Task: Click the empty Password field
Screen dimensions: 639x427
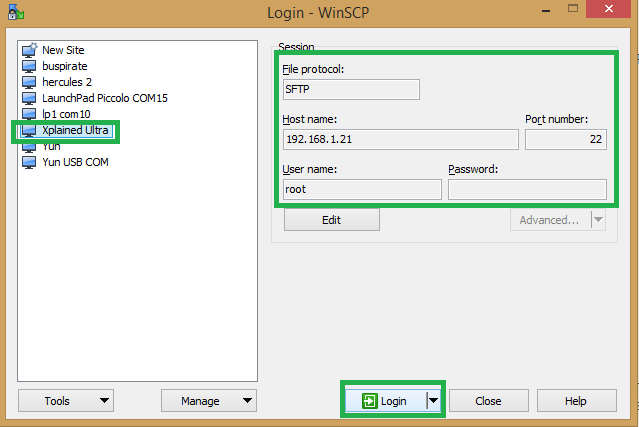Action: tap(527, 189)
